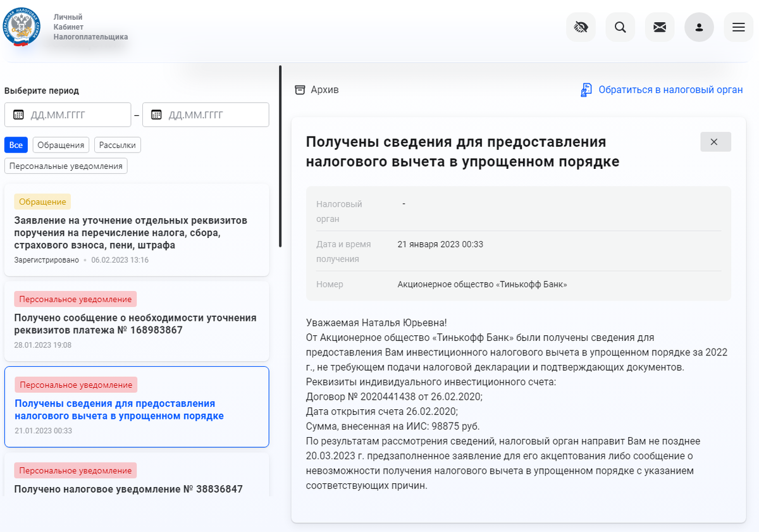Open the user profile icon
Viewport: 759px width, 532px height.
pyautogui.click(x=699, y=27)
